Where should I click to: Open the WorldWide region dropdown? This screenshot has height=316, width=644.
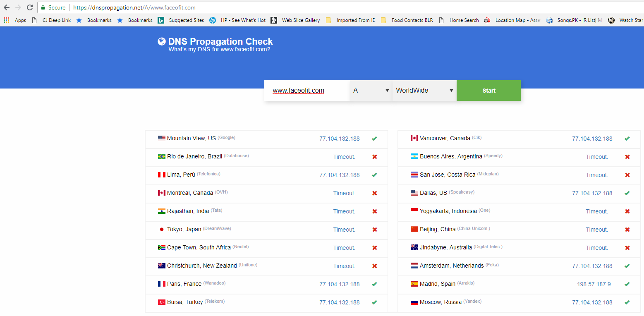[424, 91]
